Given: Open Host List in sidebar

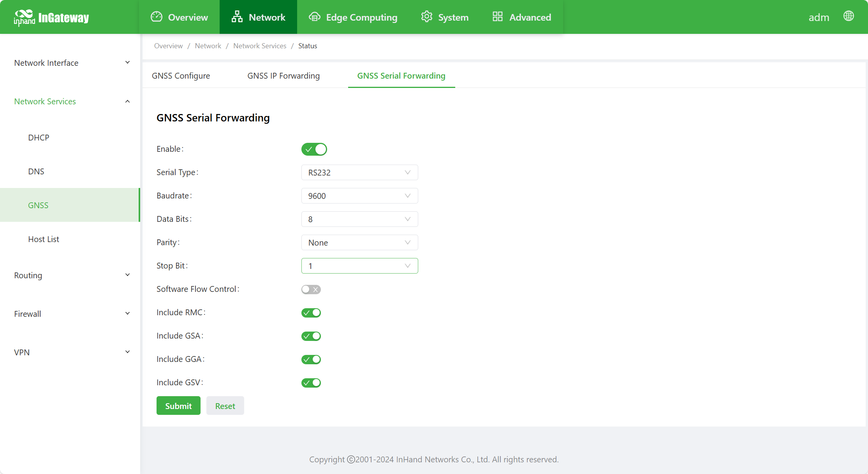Looking at the screenshot, I should click(44, 239).
